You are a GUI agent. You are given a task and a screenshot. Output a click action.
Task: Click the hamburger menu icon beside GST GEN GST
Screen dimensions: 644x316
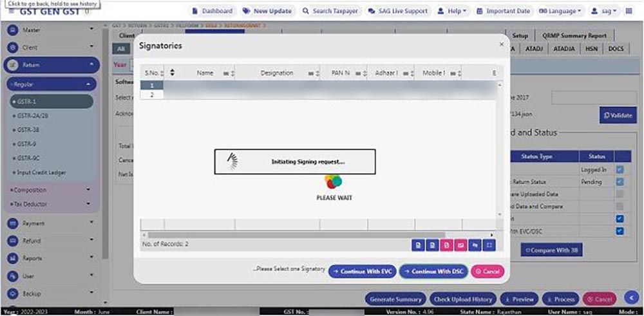(x=11, y=11)
